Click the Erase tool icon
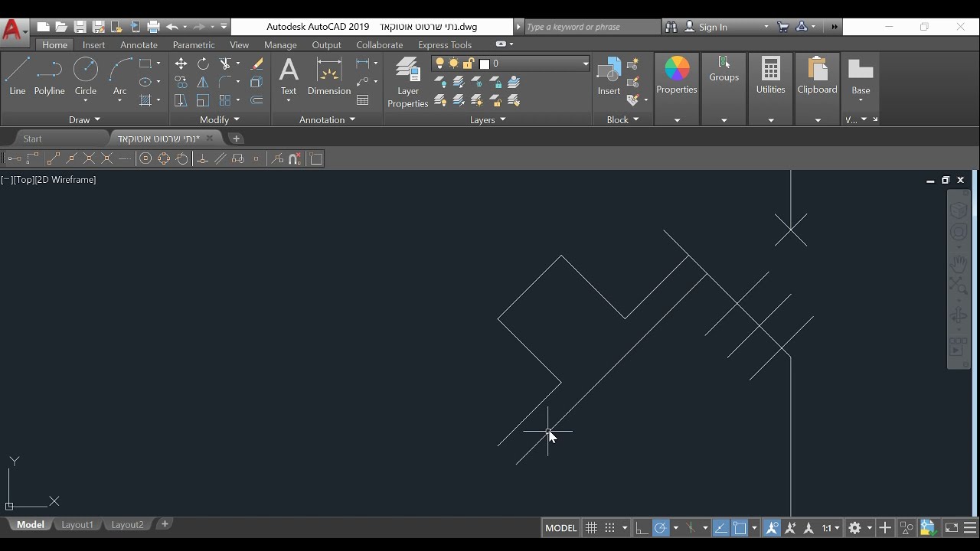The image size is (980, 551). pyautogui.click(x=256, y=64)
